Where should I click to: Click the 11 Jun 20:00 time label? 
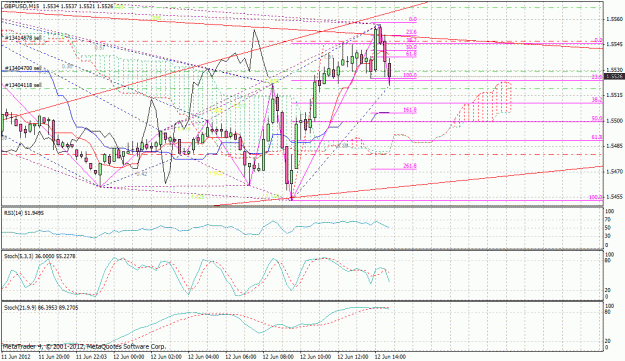(53, 357)
